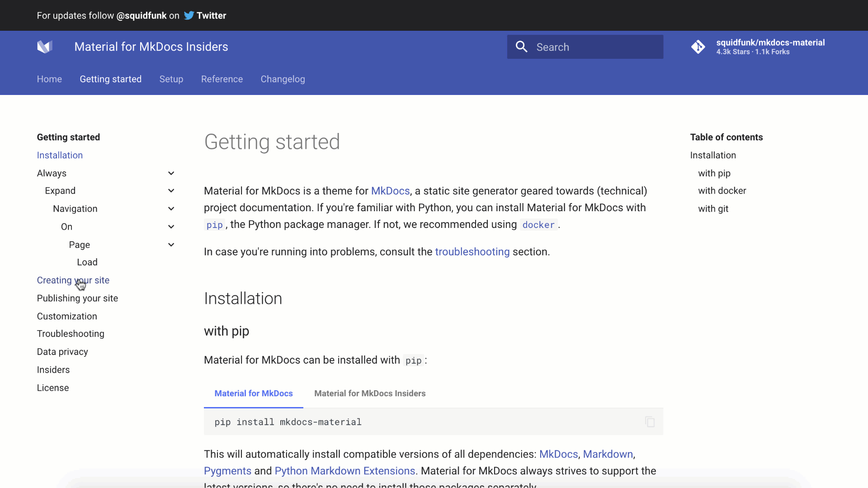Switch to Material for MkDocs Insiders tab
The image size is (868, 488).
[x=370, y=393]
